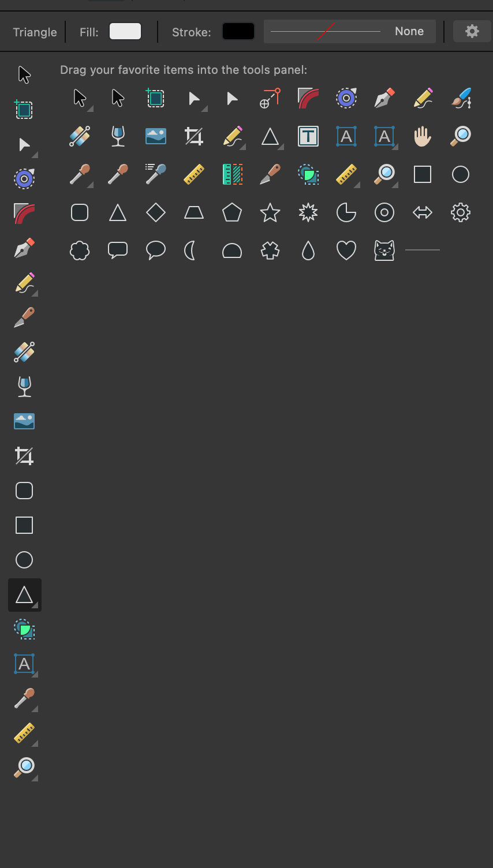Select the Heart shape tool
Image resolution: width=493 pixels, height=868 pixels.
click(x=346, y=250)
